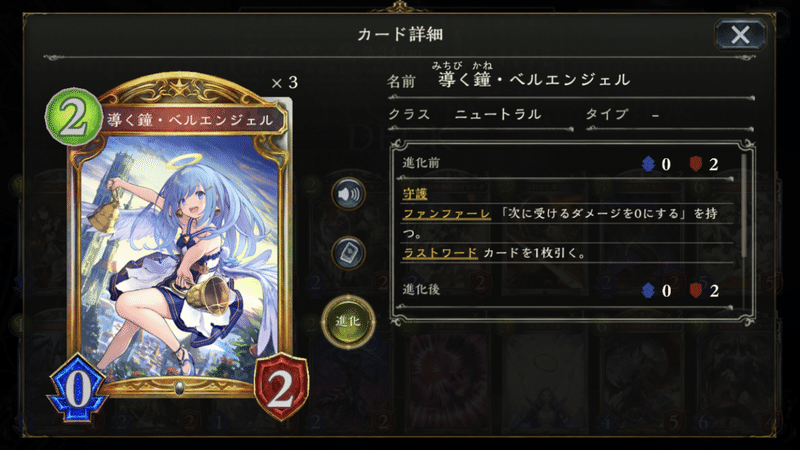Click the red defense 2 shield on card
Viewport: 800px width, 450px height.
282,388
